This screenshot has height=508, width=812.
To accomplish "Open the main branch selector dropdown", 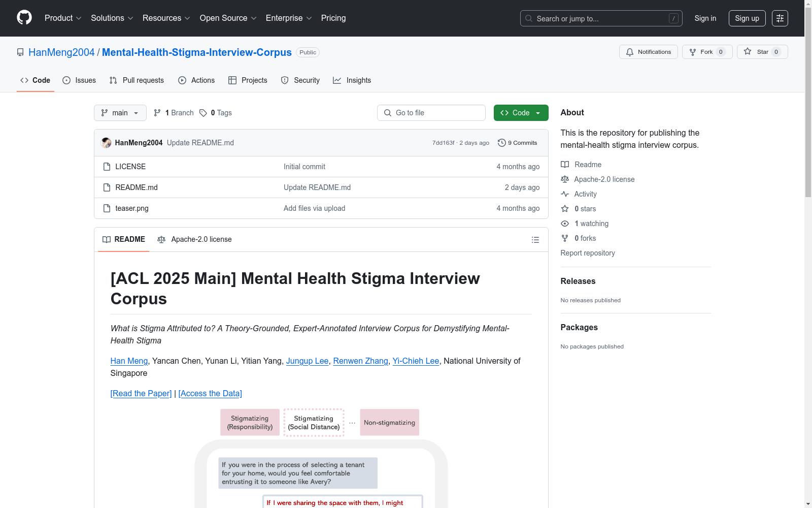I will coord(120,113).
